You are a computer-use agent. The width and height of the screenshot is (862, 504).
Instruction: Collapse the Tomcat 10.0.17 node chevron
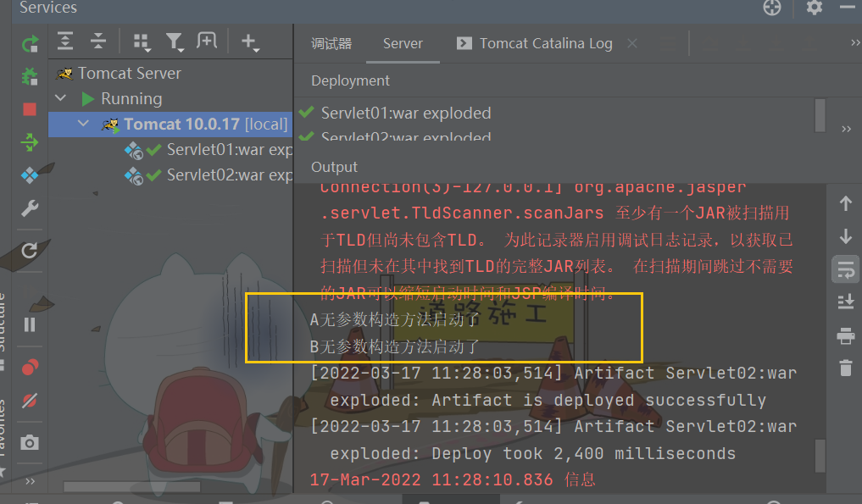(84, 124)
